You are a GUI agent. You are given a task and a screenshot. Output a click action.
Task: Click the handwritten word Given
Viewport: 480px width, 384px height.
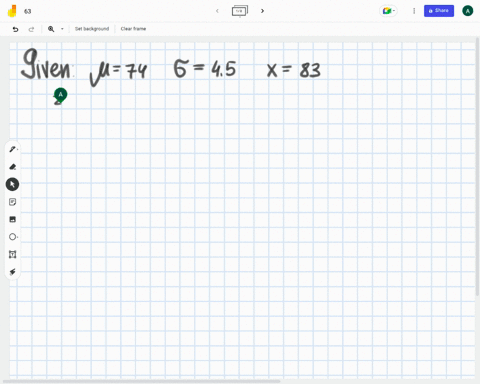(47, 64)
